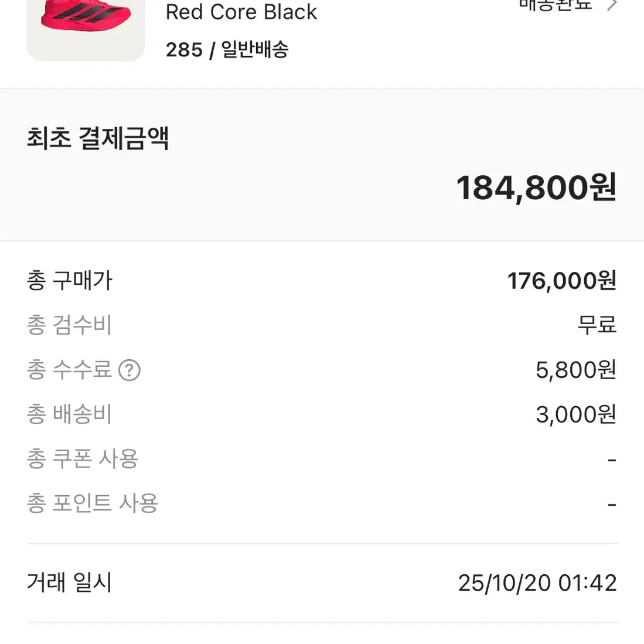Click the 총 쿠폰 사용 row
Image resolution: width=644 pixels, height=644 pixels.
click(x=84, y=459)
